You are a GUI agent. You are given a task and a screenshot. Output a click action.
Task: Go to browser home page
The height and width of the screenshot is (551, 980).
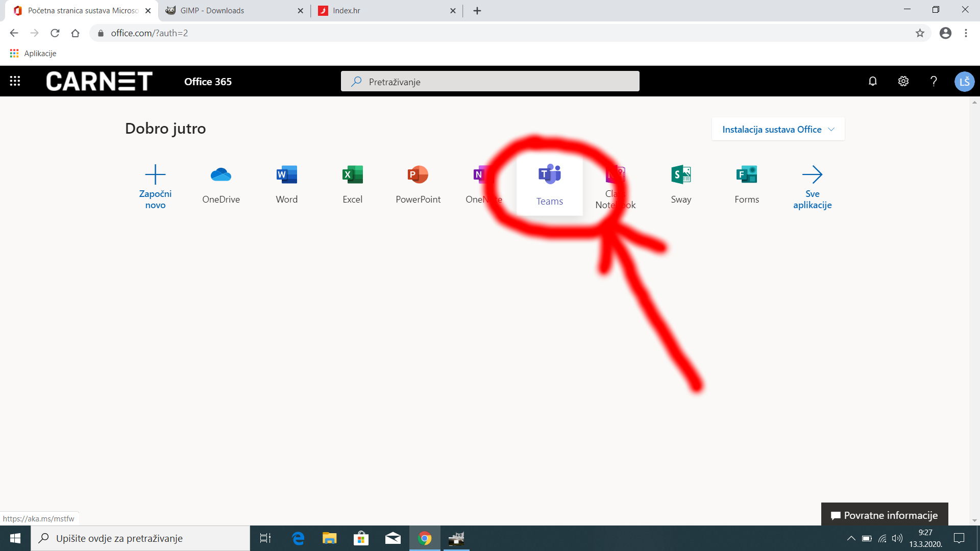[x=76, y=33]
